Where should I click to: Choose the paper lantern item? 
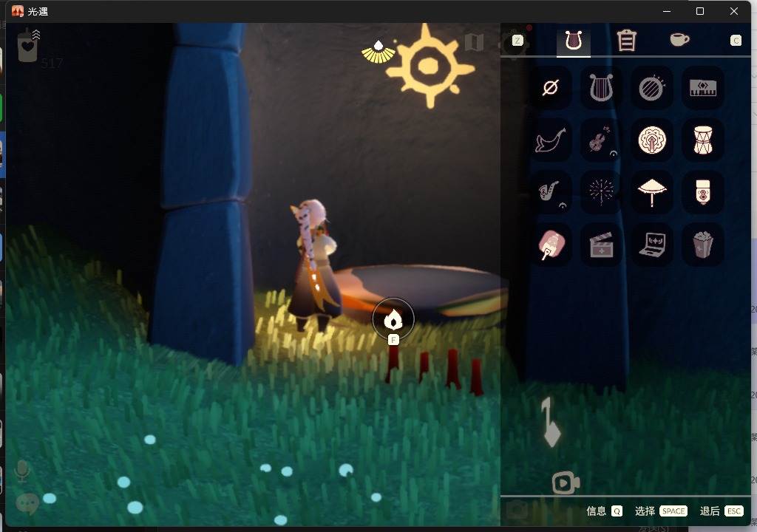[x=702, y=192]
